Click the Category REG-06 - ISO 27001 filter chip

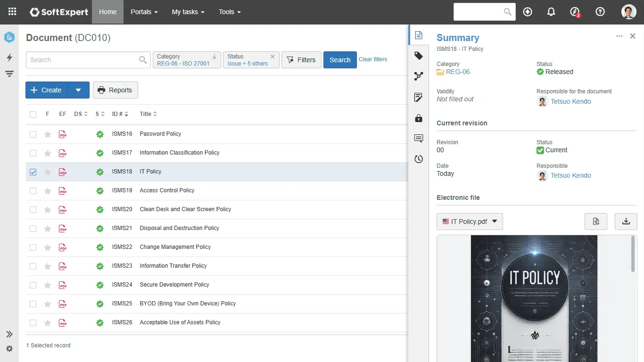[187, 60]
